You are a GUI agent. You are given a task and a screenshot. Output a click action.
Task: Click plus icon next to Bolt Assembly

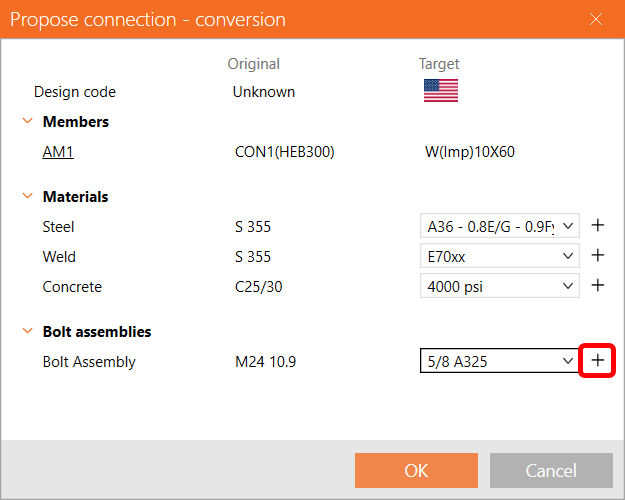598,361
